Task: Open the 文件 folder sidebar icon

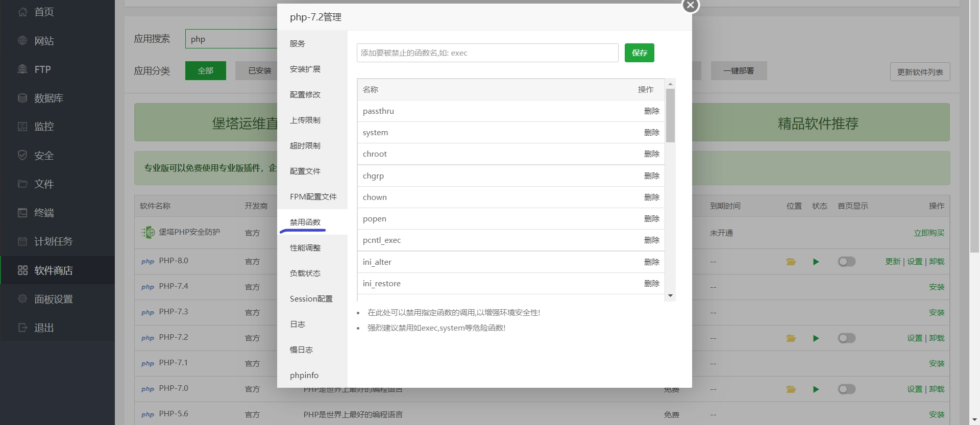Action: point(22,184)
